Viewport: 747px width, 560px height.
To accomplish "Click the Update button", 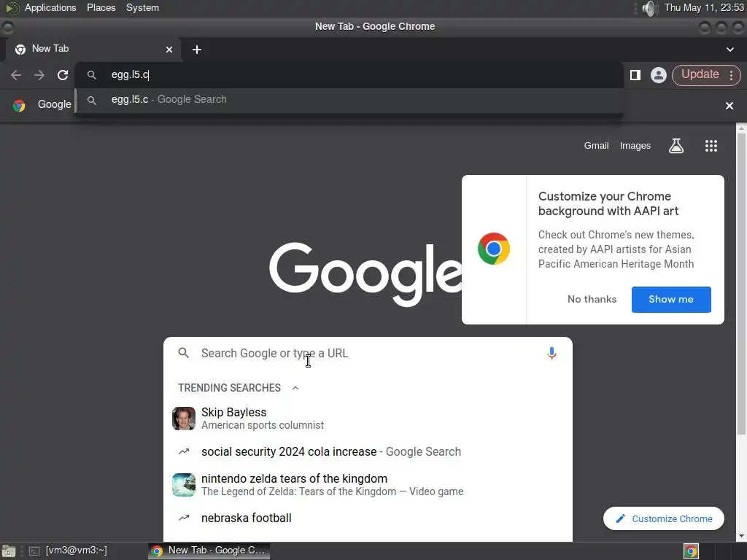I will coord(700,74).
